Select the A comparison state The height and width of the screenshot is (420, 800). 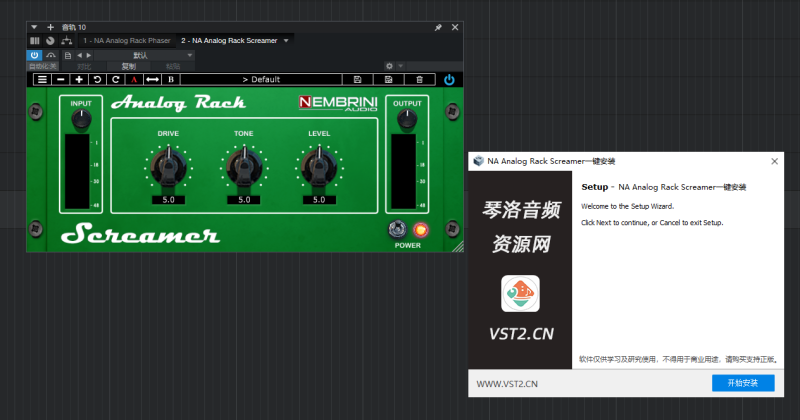click(134, 80)
